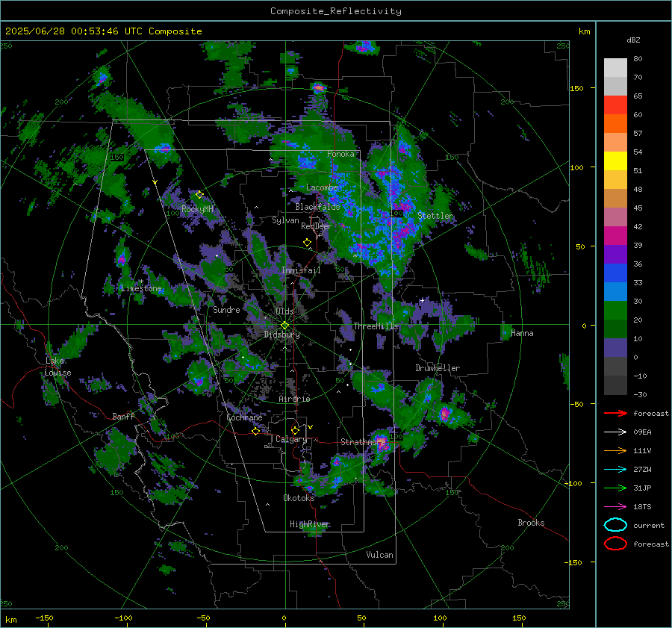
Task: Click the red forecast arrow in legend
Action: click(x=615, y=413)
